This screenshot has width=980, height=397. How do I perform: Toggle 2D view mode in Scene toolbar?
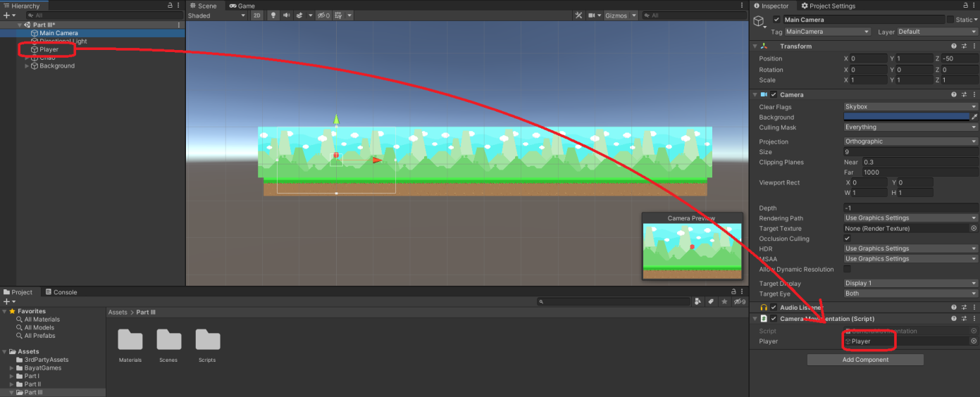point(257,15)
